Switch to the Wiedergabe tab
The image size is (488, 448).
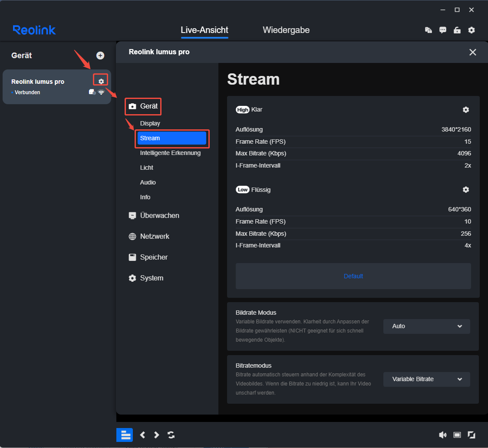(x=286, y=30)
